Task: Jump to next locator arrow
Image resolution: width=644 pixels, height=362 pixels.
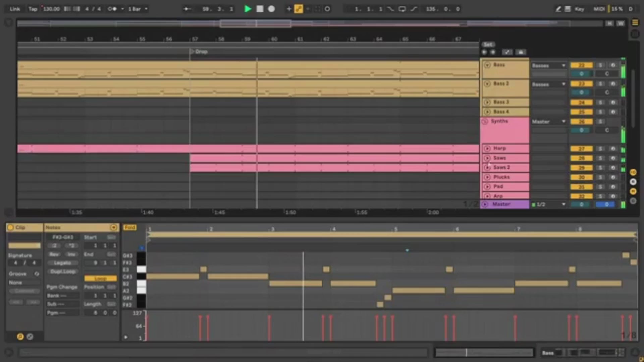Action: click(x=493, y=52)
